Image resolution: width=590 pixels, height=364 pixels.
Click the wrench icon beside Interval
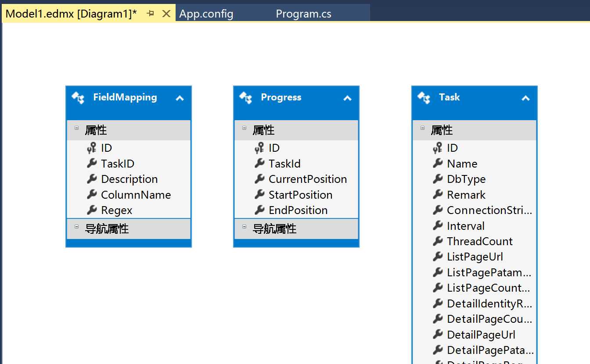(437, 226)
